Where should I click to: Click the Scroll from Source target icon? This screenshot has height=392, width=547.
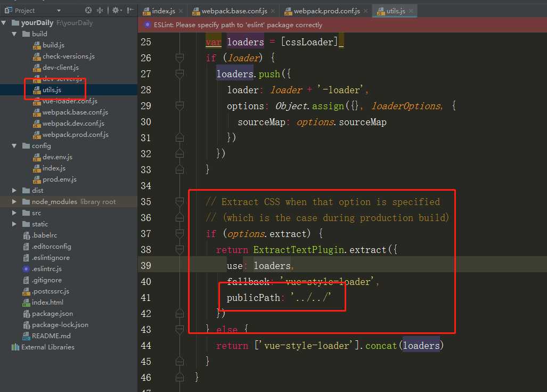88,11
